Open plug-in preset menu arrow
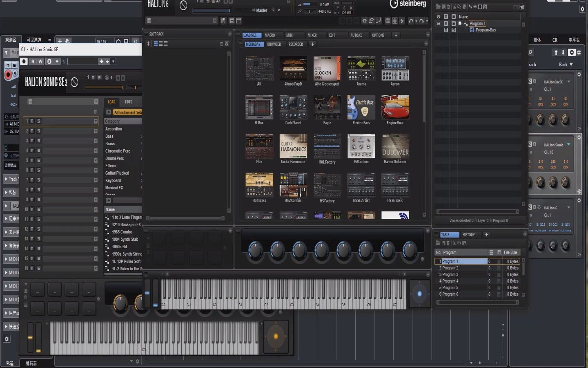This screenshot has width=588, height=368. click(x=113, y=61)
